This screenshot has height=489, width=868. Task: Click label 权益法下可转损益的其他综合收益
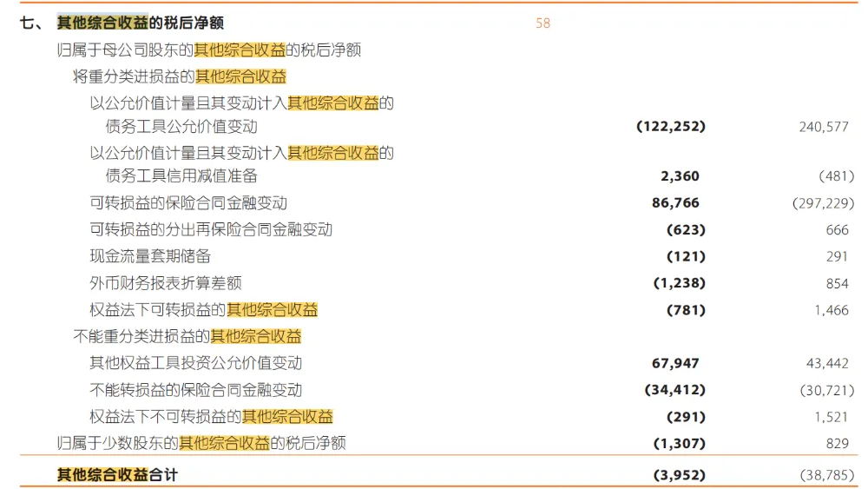coord(204,310)
